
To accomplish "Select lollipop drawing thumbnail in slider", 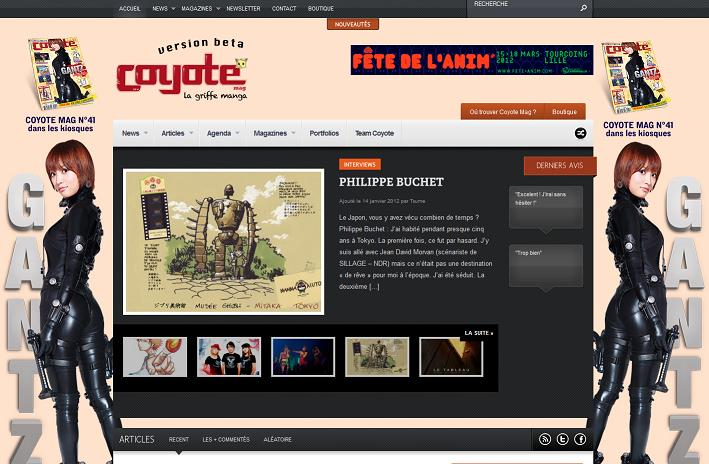I will 155,357.
